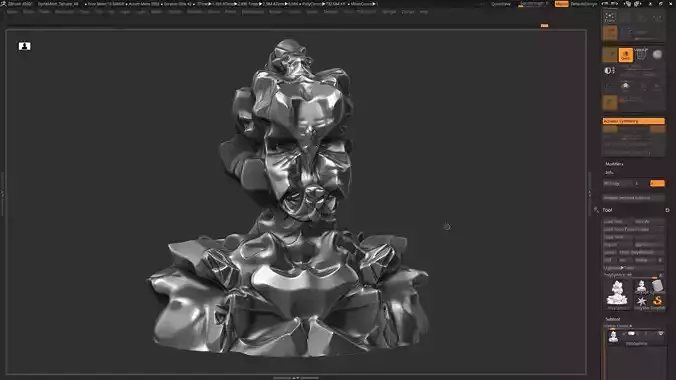The height and width of the screenshot is (380, 676).
Task: Click the orange button left of Floor grid
Action: coord(626,55)
